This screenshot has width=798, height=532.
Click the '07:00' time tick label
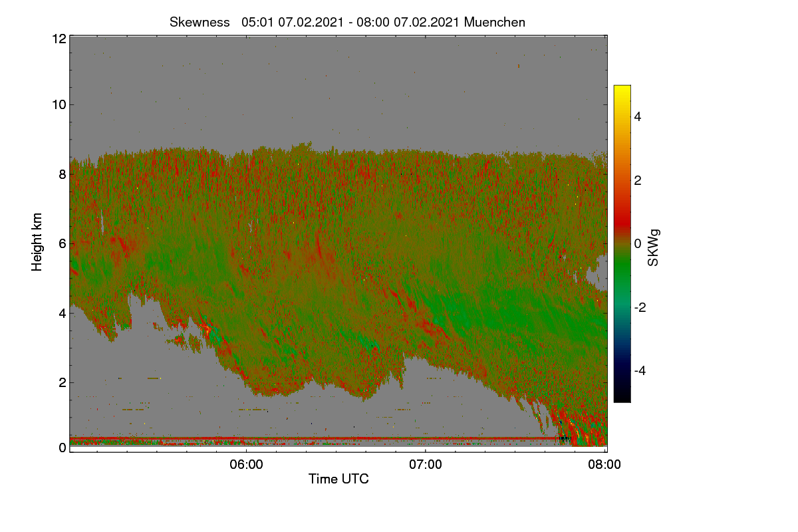tap(426, 465)
